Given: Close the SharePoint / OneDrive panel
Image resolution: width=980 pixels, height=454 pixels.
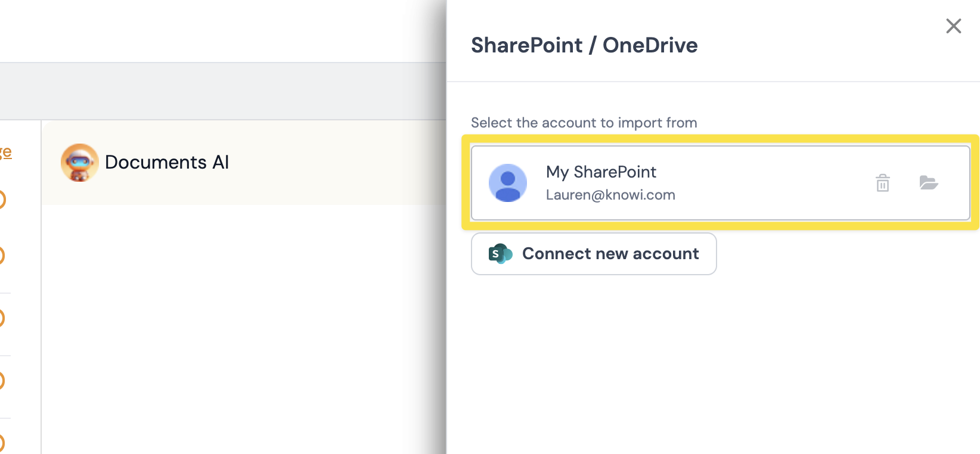Looking at the screenshot, I should [953, 26].
